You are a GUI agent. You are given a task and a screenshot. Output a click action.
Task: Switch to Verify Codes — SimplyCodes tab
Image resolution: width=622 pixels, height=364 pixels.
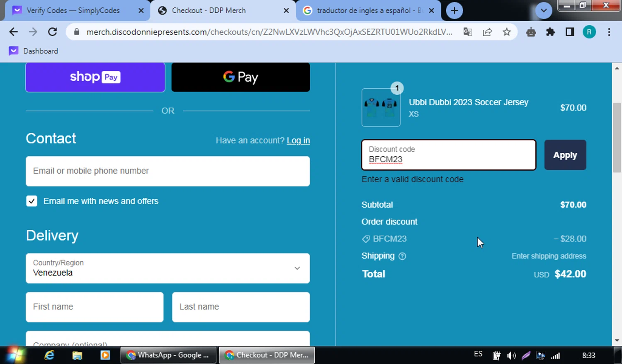pos(77,11)
